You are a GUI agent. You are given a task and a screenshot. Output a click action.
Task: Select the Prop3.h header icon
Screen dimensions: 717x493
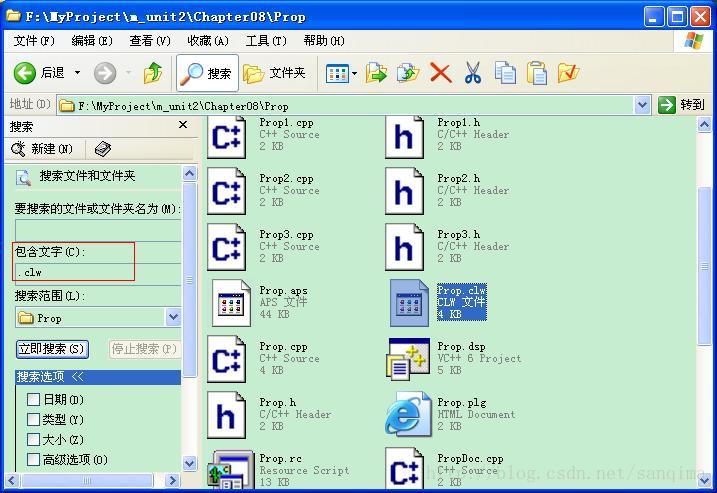click(x=404, y=247)
